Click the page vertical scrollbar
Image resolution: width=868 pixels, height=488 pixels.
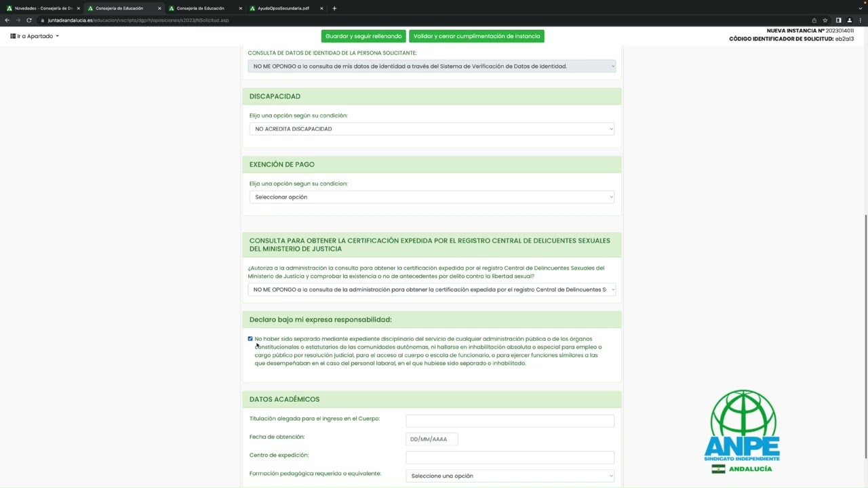[865, 337]
